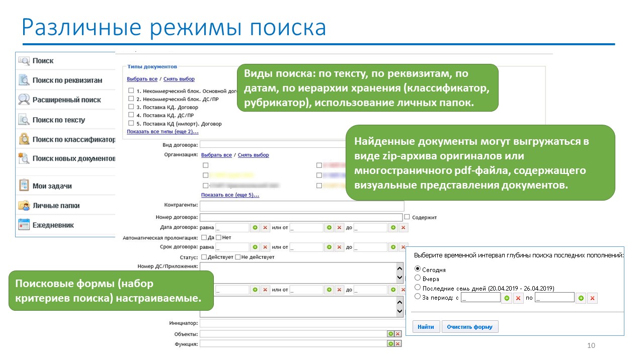The width and height of the screenshot is (644, 362).
Task: Click 'Выбрать все' next to Организация
Action: pos(216,155)
